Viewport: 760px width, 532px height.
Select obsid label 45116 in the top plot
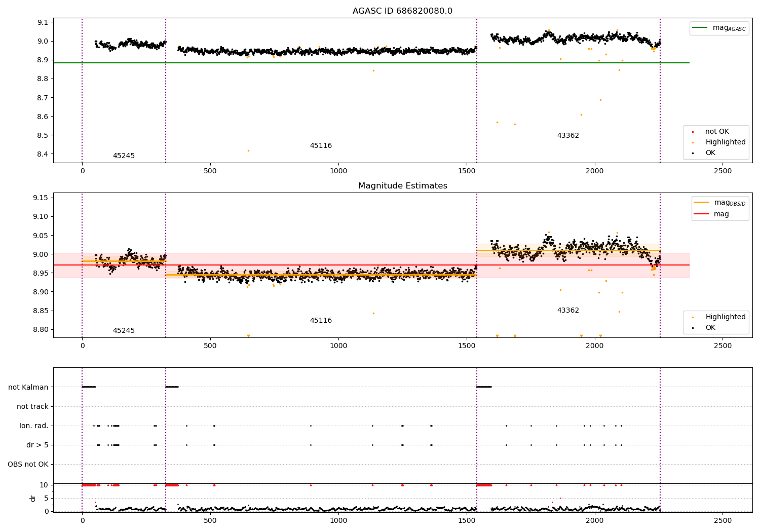[x=321, y=146]
